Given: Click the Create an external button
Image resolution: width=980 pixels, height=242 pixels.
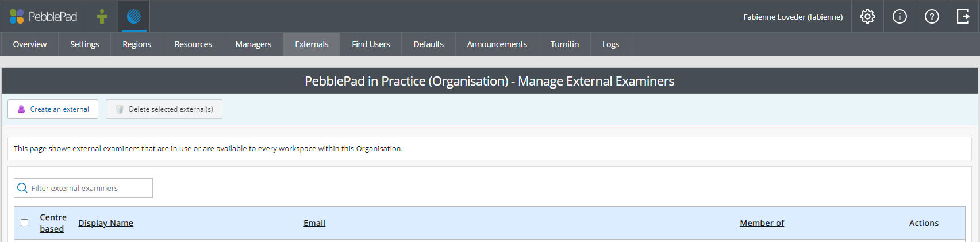Looking at the screenshot, I should coord(53,109).
